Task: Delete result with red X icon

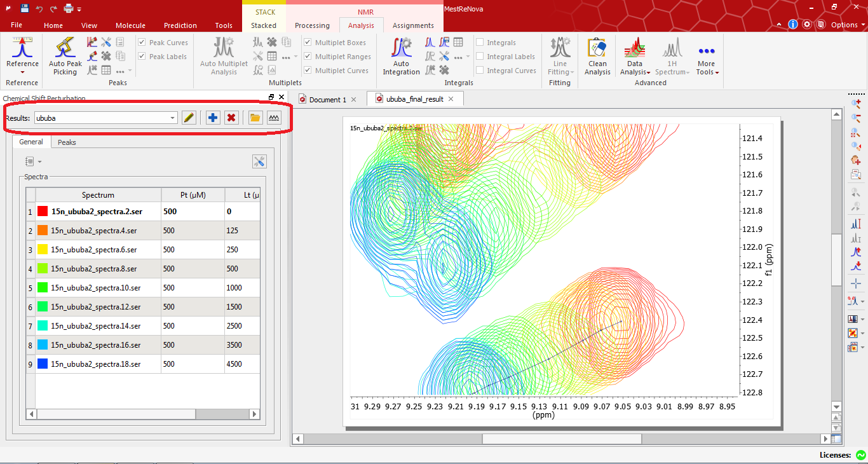Action: coord(231,118)
